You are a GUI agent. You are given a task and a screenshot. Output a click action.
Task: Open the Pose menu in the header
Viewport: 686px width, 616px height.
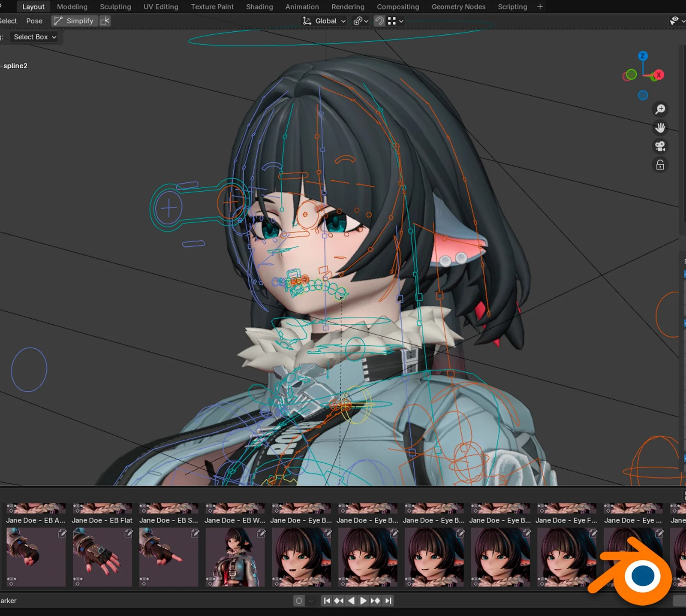[x=34, y=21]
